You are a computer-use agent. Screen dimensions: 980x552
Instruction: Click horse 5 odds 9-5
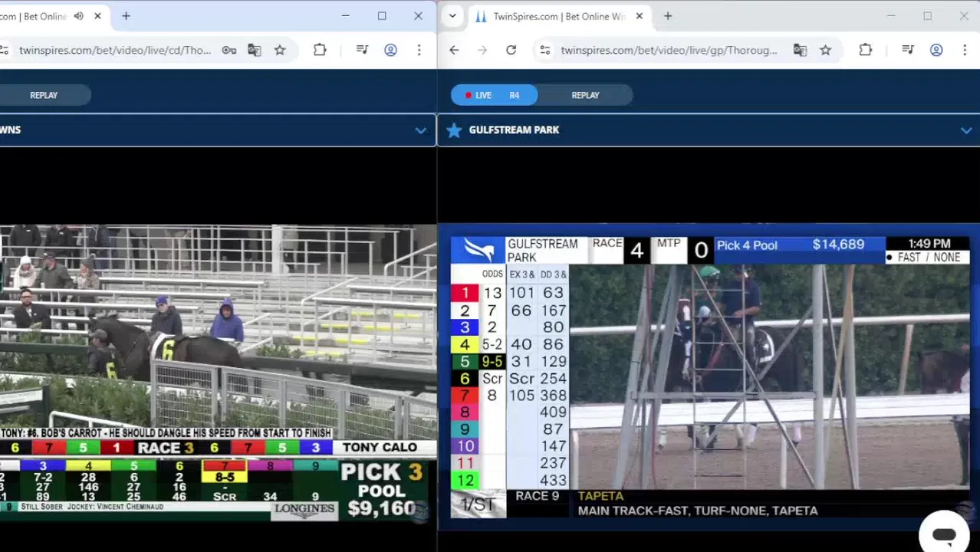point(492,362)
